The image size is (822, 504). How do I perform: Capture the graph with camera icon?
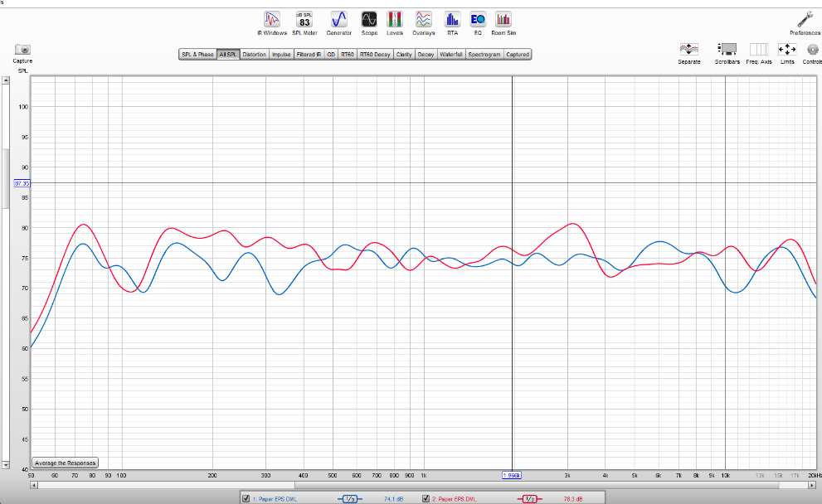point(22,53)
